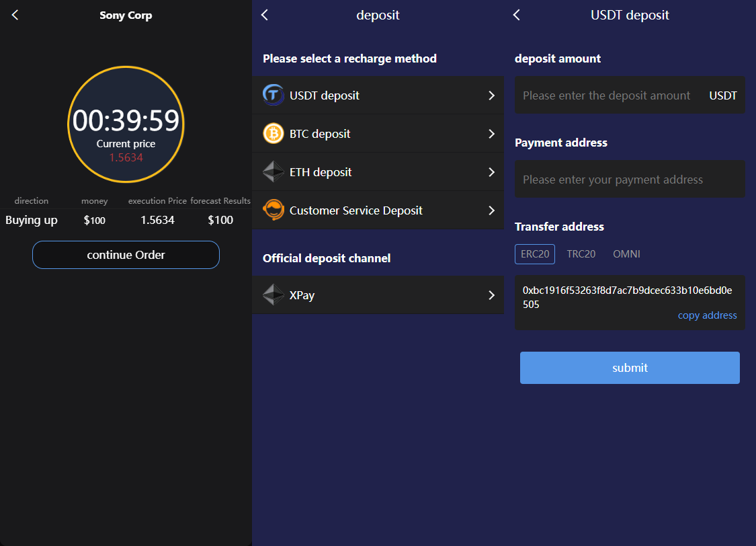
Task: Click the Customer Service headset icon
Action: [x=274, y=210]
